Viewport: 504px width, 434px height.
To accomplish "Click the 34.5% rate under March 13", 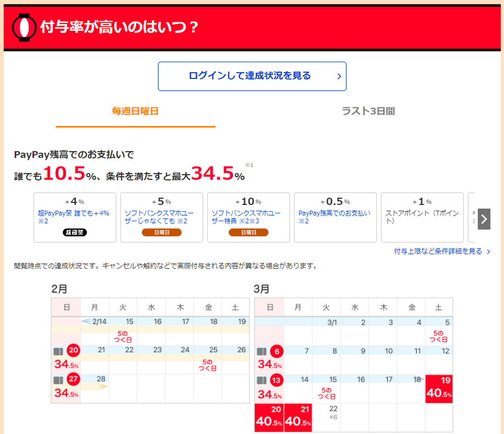I will (x=270, y=394).
